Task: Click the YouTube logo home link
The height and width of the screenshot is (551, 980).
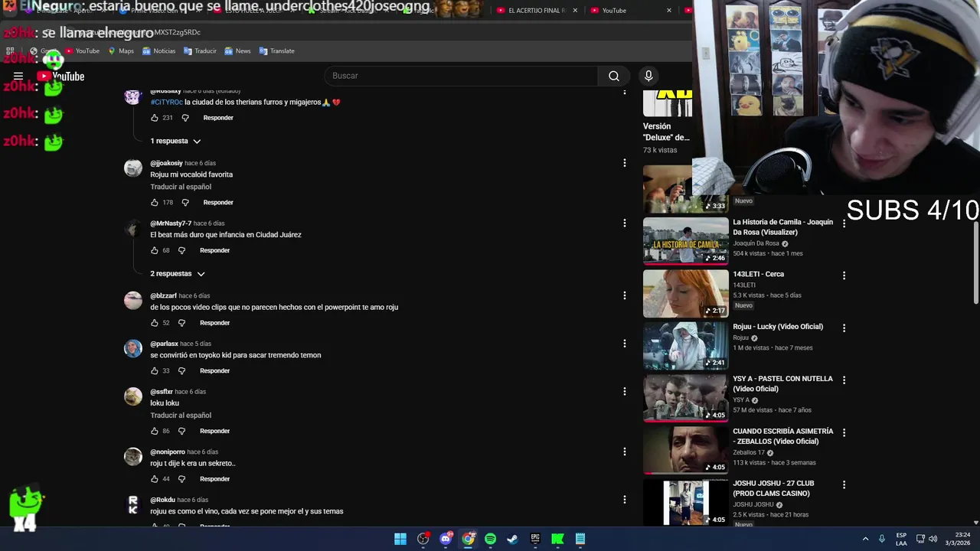Action: pos(60,77)
